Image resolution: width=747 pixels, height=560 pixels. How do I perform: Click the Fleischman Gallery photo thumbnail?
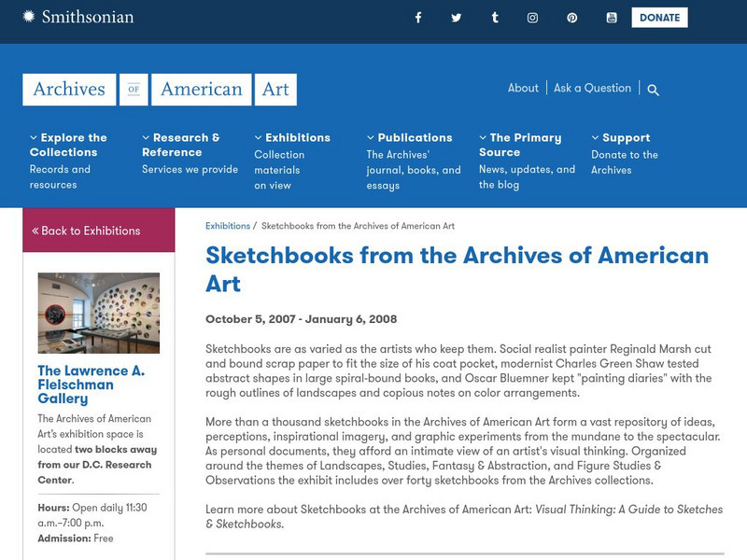[98, 313]
